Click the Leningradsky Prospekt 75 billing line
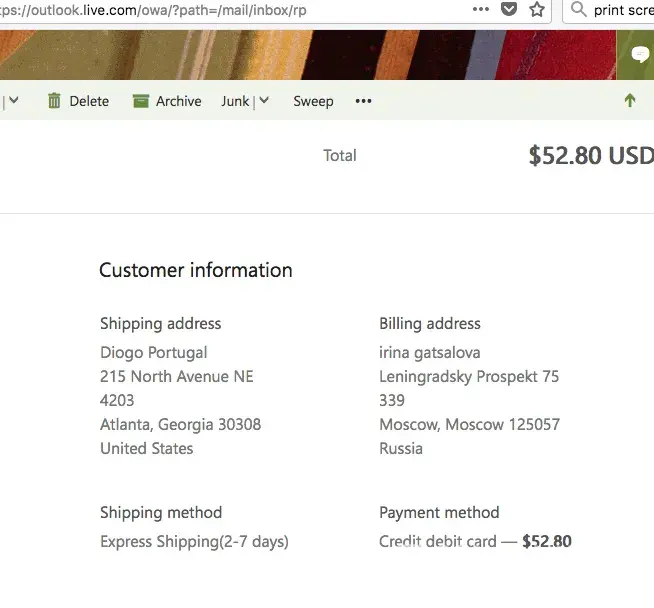Screen dimensions: 654x608 [x=469, y=376]
